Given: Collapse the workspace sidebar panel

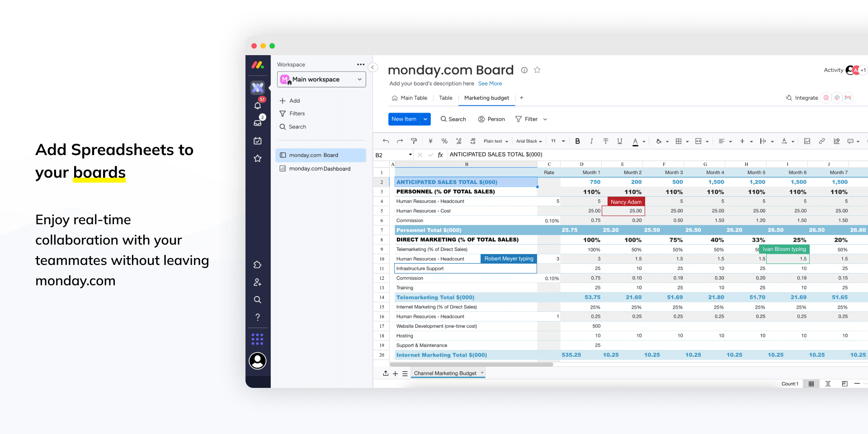Looking at the screenshot, I should (x=373, y=67).
